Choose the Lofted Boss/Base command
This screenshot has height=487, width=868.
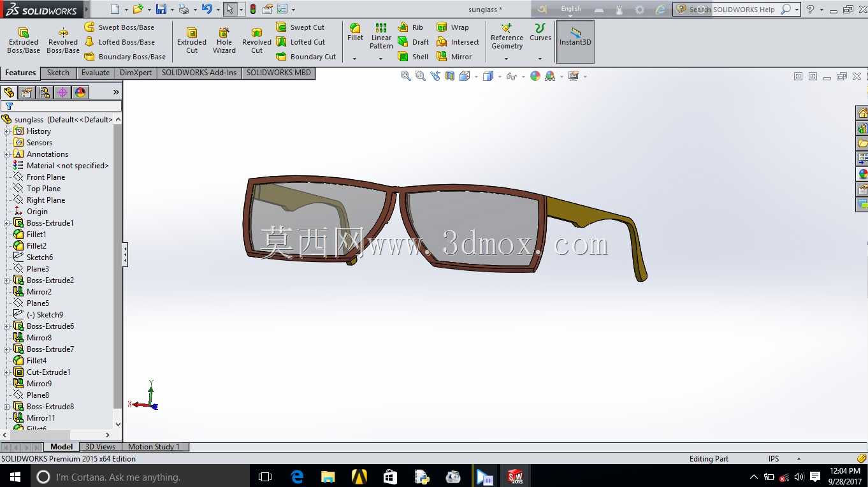click(120, 42)
